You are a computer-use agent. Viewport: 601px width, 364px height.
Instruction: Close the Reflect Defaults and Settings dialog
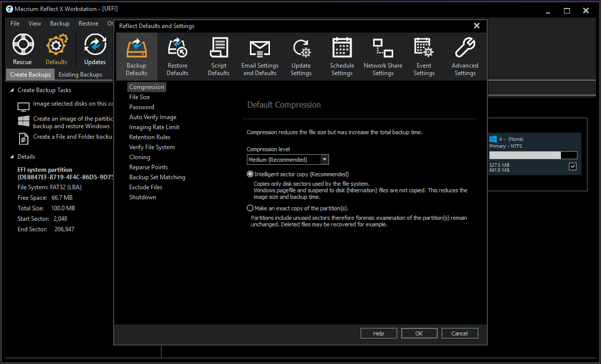tap(477, 26)
